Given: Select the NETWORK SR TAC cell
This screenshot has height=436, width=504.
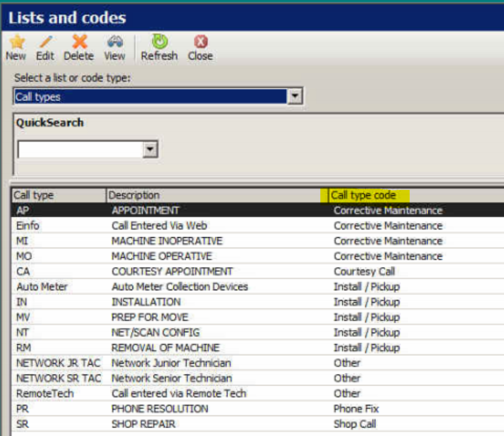Looking at the screenshot, I should (59, 378).
